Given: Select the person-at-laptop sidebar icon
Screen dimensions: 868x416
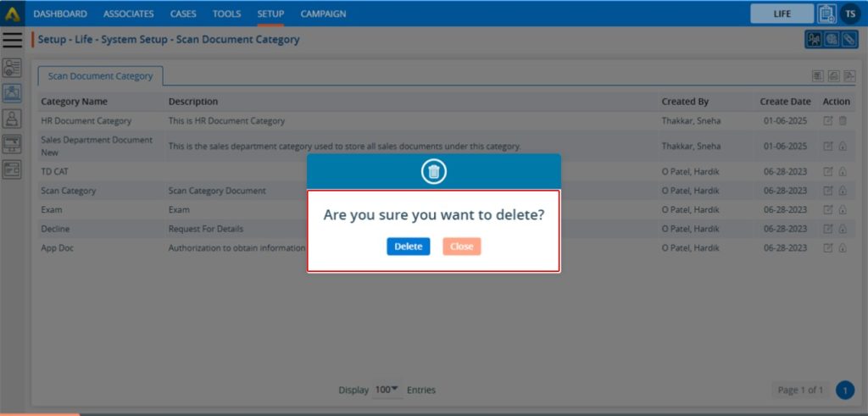Looking at the screenshot, I should [x=13, y=118].
